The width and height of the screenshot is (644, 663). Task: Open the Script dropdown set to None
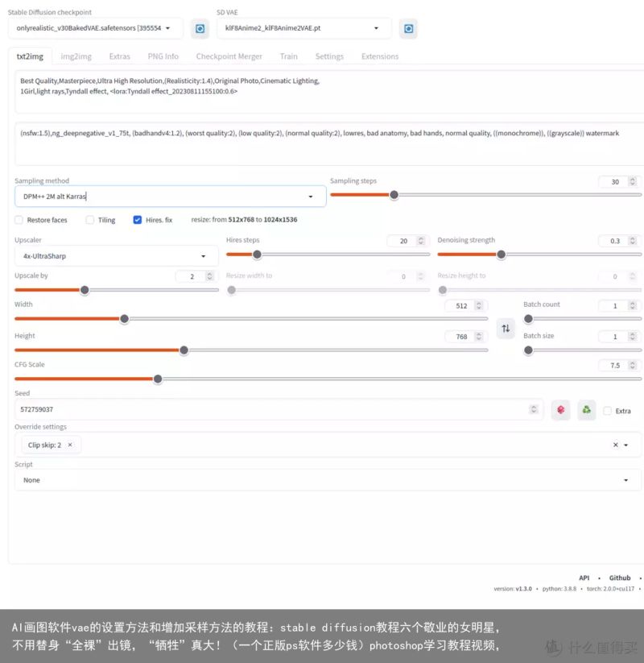[x=328, y=480]
